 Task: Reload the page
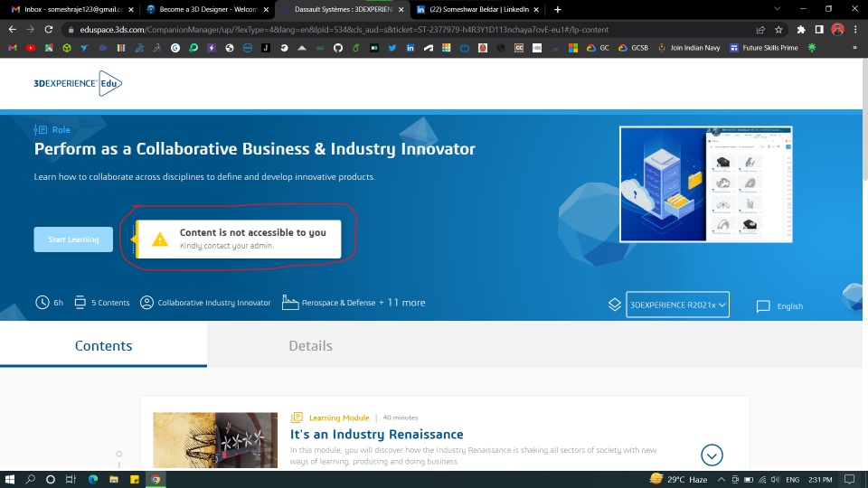49,29
